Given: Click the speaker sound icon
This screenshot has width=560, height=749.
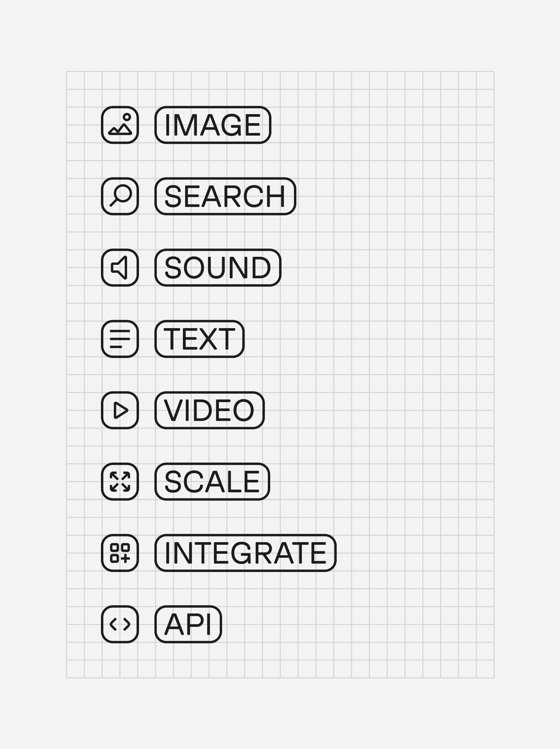Looking at the screenshot, I should [120, 267].
